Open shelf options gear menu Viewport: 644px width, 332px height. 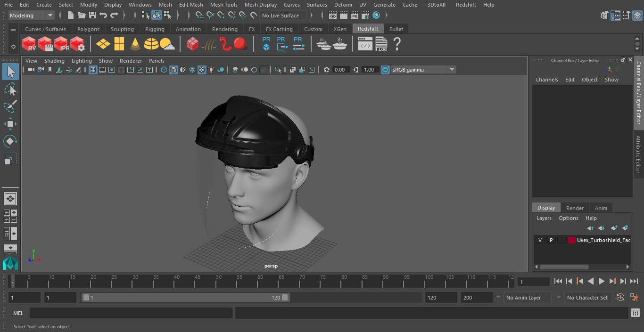pyautogui.click(x=13, y=47)
